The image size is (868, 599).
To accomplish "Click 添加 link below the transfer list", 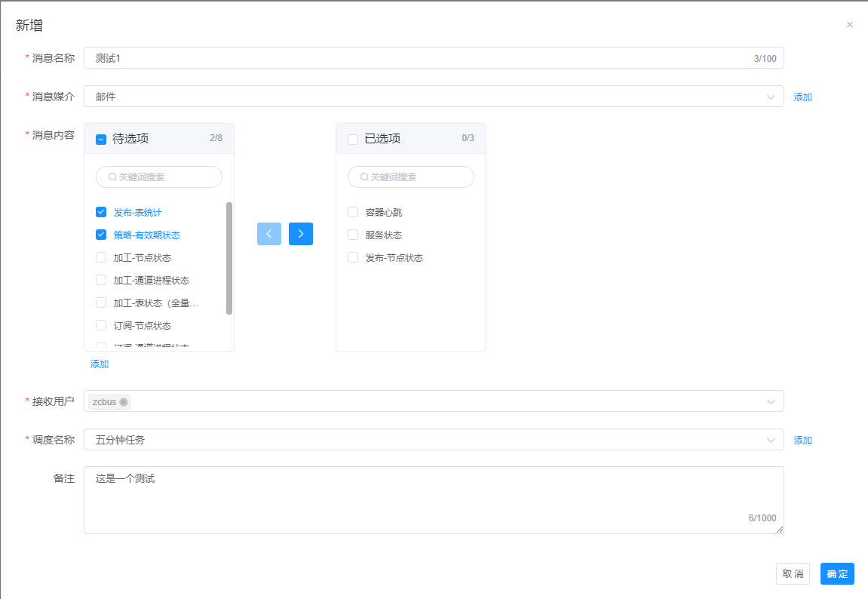I will point(100,364).
